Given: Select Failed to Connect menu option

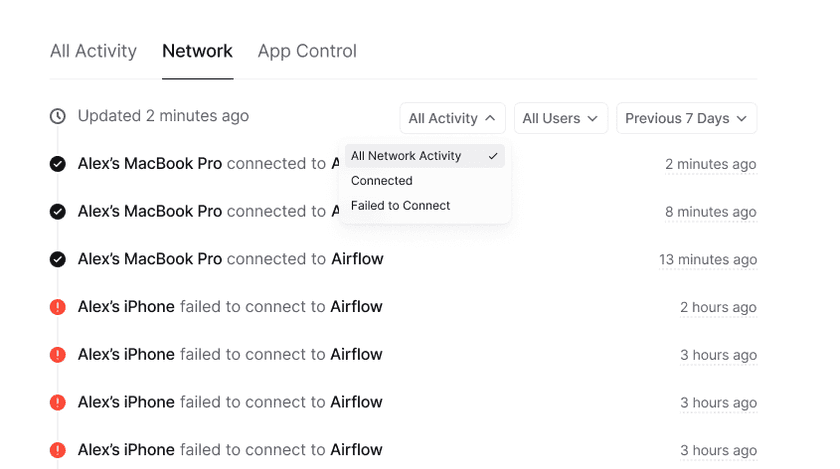Looking at the screenshot, I should pos(400,206).
